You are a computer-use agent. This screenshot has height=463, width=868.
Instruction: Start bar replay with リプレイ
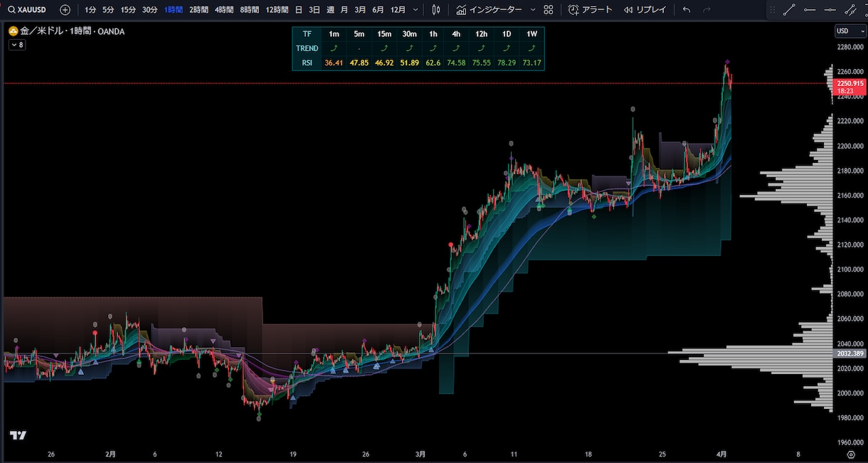[645, 10]
